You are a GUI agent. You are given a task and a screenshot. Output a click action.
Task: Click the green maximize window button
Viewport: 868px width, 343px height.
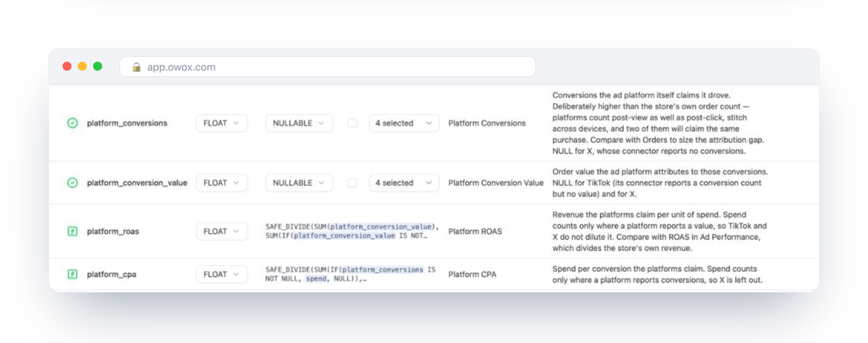97,66
